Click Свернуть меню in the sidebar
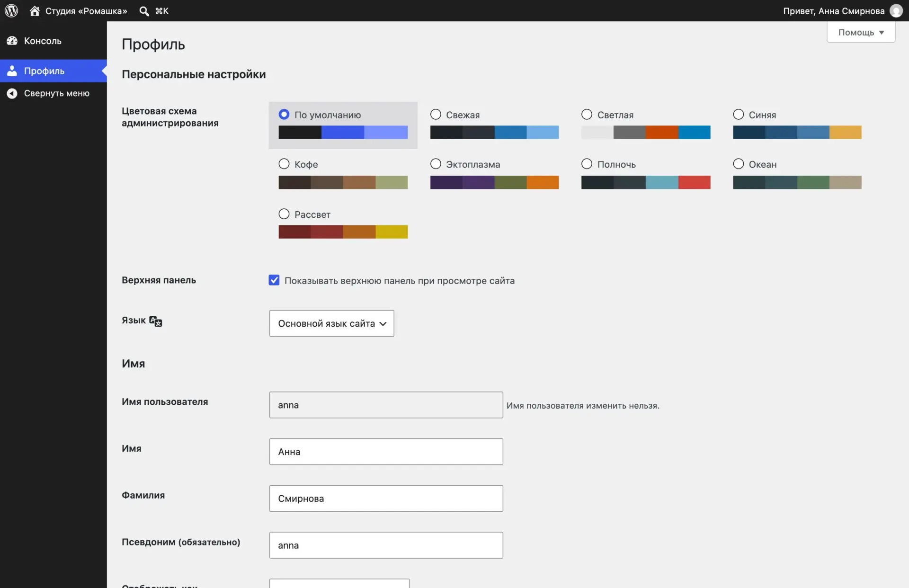909x588 pixels. pos(53,93)
